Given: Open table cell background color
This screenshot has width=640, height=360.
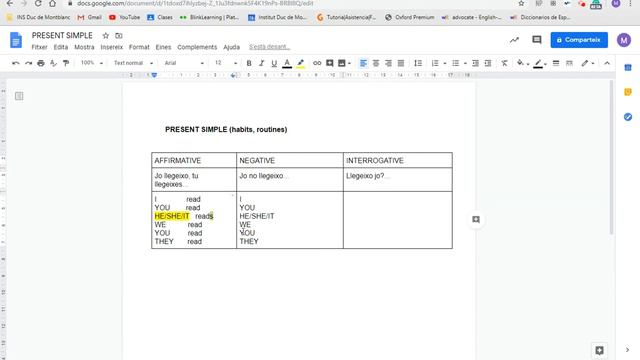Looking at the screenshot, I should [522, 63].
